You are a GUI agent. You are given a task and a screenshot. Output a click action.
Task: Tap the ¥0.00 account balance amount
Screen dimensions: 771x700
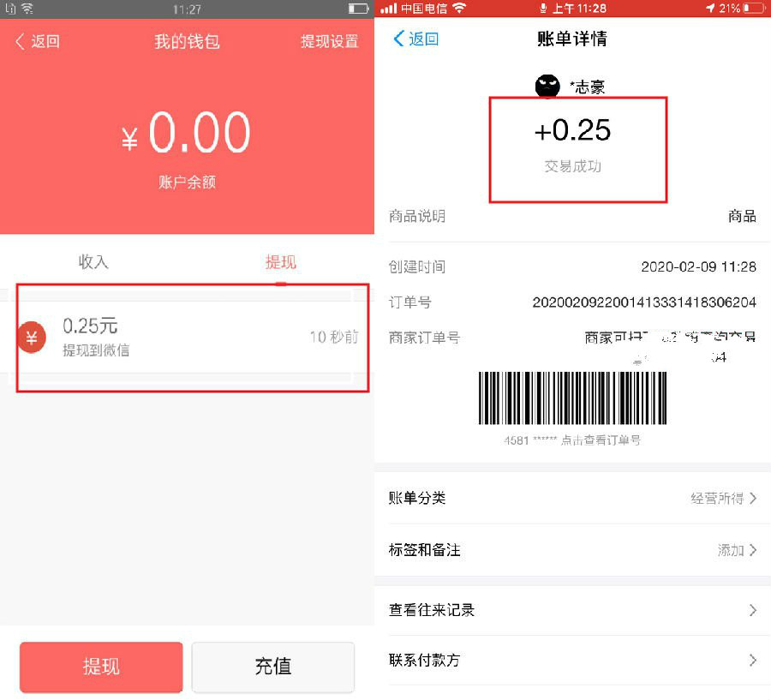coord(186,133)
